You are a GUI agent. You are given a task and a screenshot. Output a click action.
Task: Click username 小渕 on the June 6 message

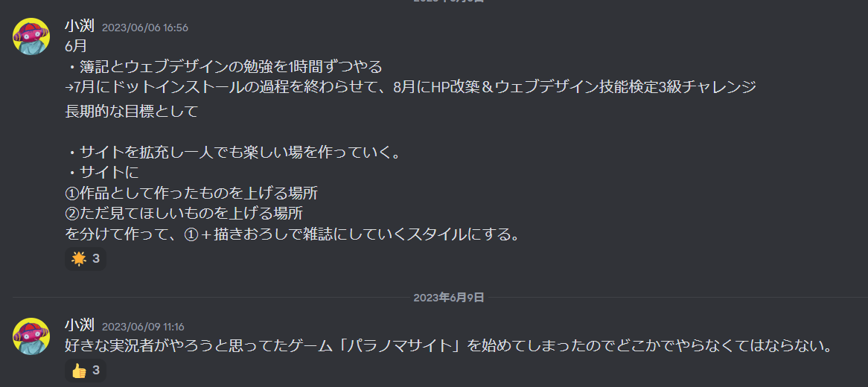point(80,26)
